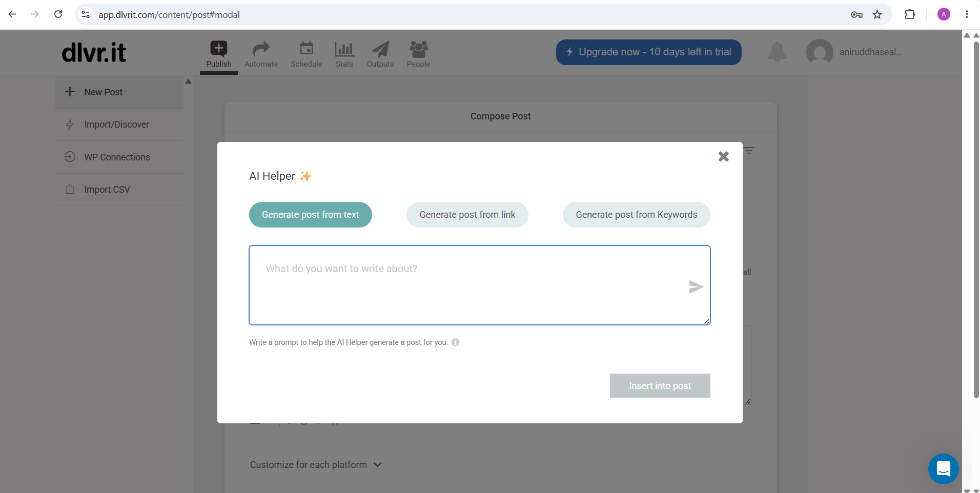980x493 pixels.
Task: Open the People section
Action: click(x=418, y=54)
